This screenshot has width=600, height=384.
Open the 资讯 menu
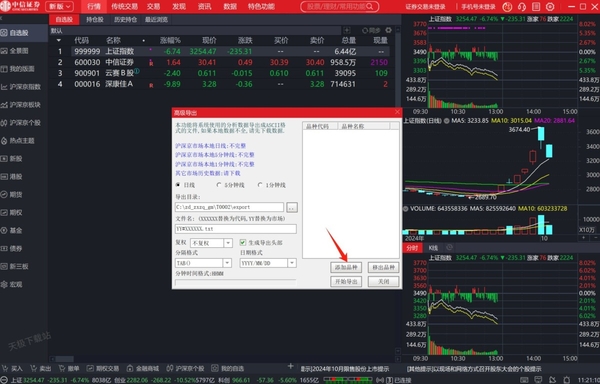click(x=204, y=7)
